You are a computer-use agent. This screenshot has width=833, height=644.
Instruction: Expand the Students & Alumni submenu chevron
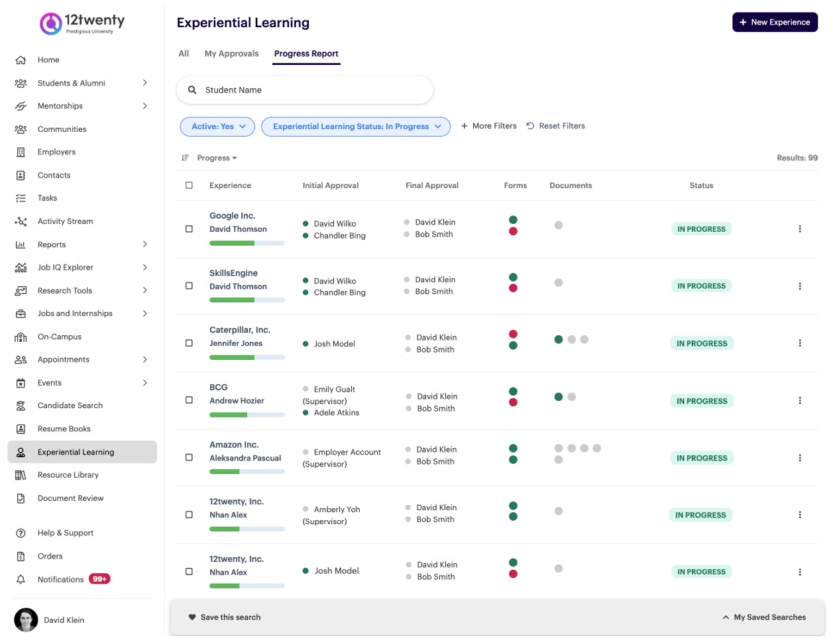click(145, 83)
